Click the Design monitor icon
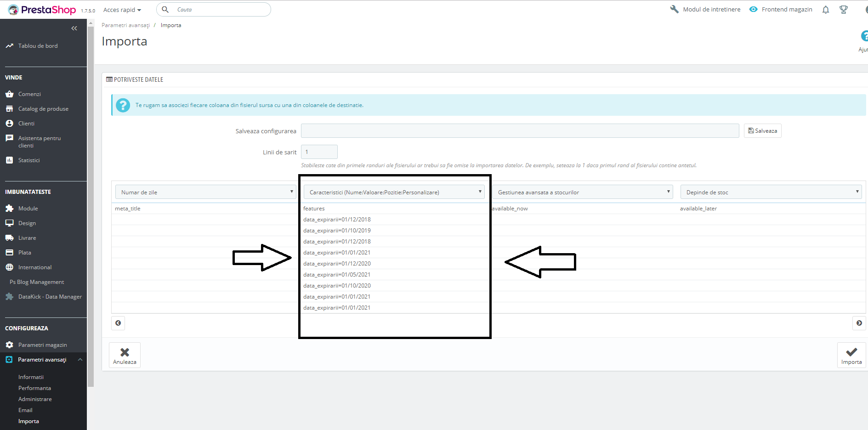This screenshot has height=430, width=868. pyautogui.click(x=9, y=223)
